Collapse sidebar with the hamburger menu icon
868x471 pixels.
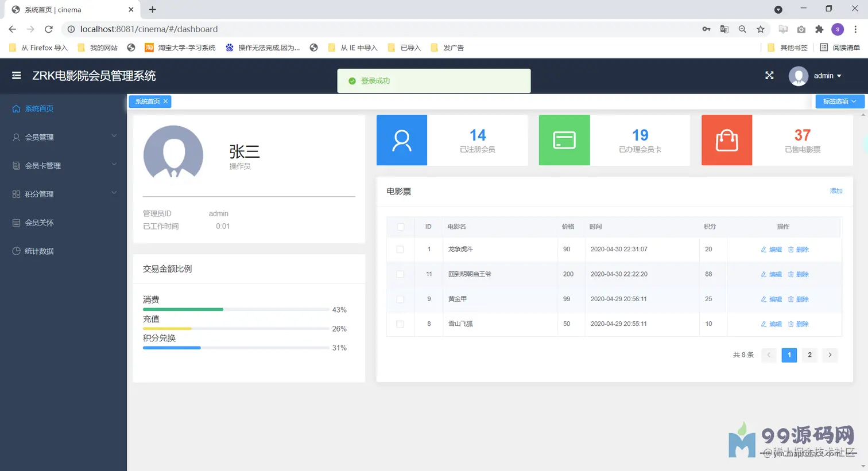pyautogui.click(x=17, y=76)
